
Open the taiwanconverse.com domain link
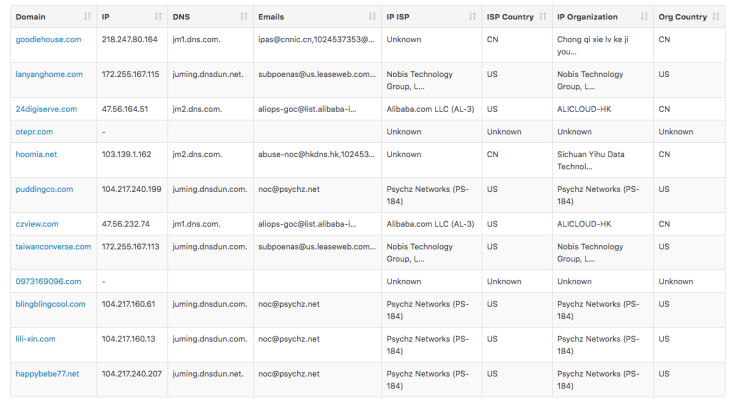click(x=53, y=246)
